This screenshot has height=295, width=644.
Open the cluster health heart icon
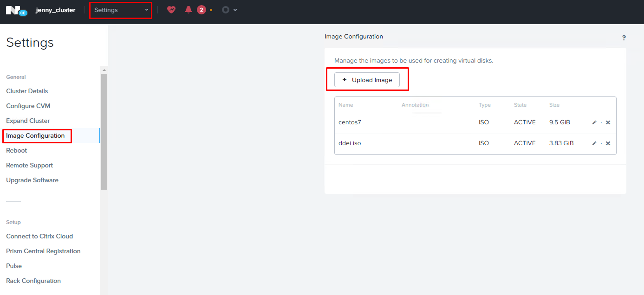coord(171,10)
